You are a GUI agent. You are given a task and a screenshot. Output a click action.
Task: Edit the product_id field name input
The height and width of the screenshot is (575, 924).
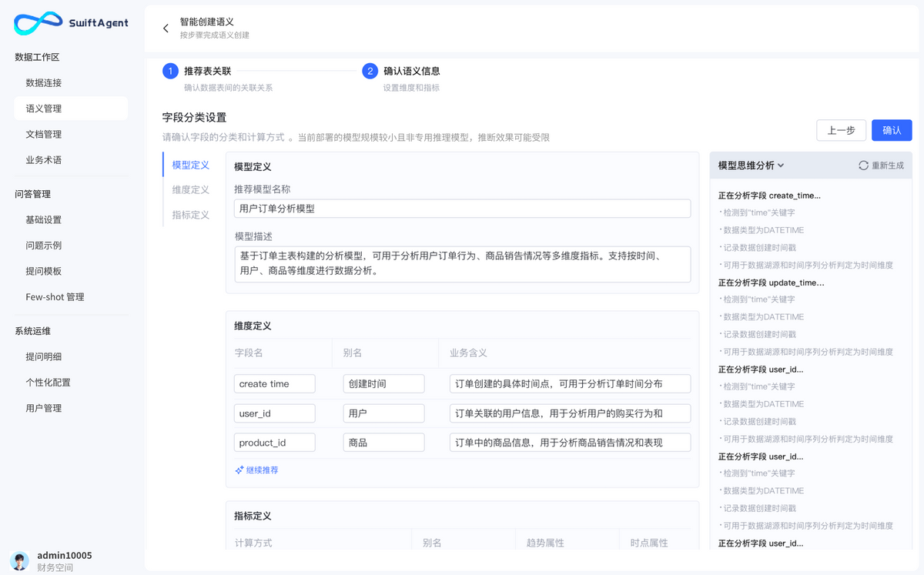pyautogui.click(x=274, y=443)
